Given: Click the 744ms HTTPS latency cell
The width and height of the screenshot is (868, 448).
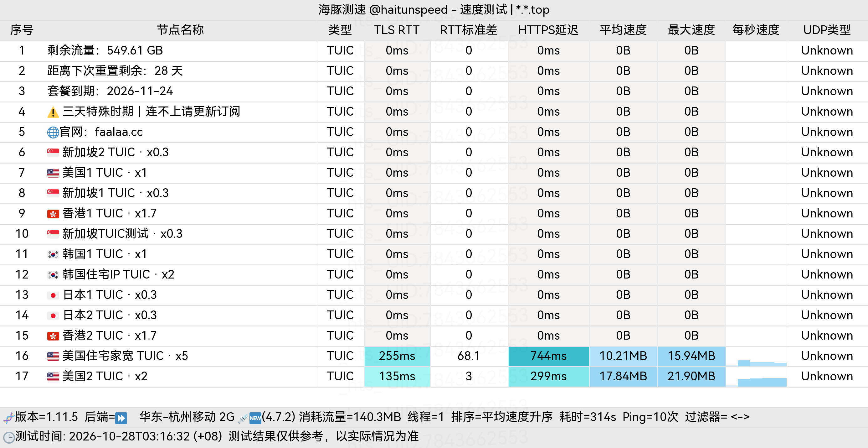Looking at the screenshot, I should coord(549,356).
